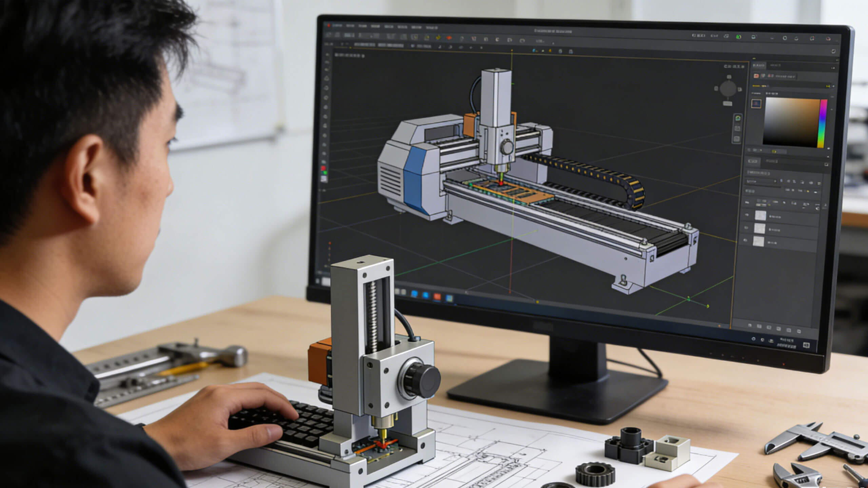Viewport: 868px width, 488px height.
Task: Expand the options arrow at right panel top
Action: point(832,68)
